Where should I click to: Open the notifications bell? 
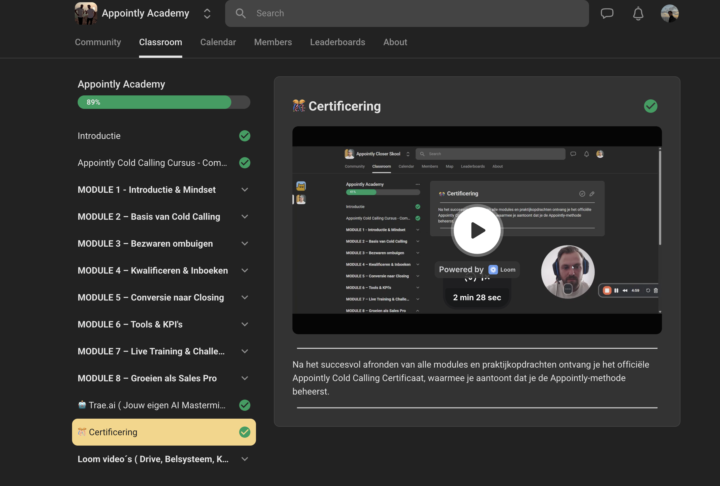(638, 13)
